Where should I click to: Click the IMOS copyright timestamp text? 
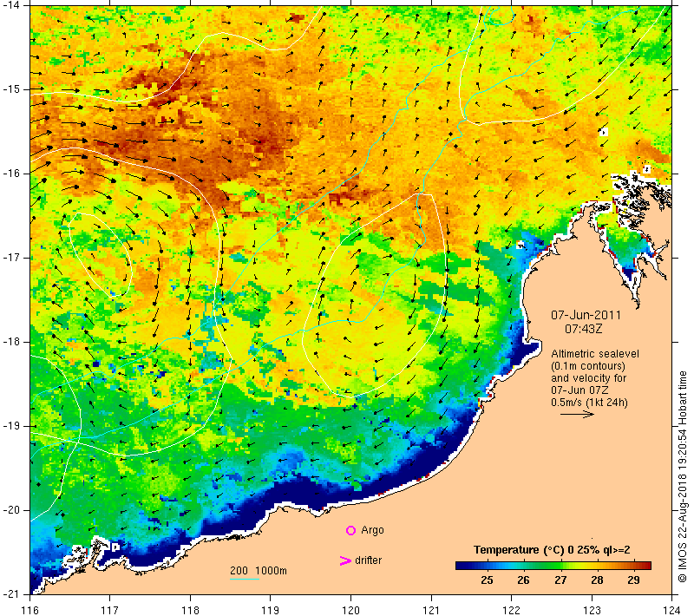[683, 477]
